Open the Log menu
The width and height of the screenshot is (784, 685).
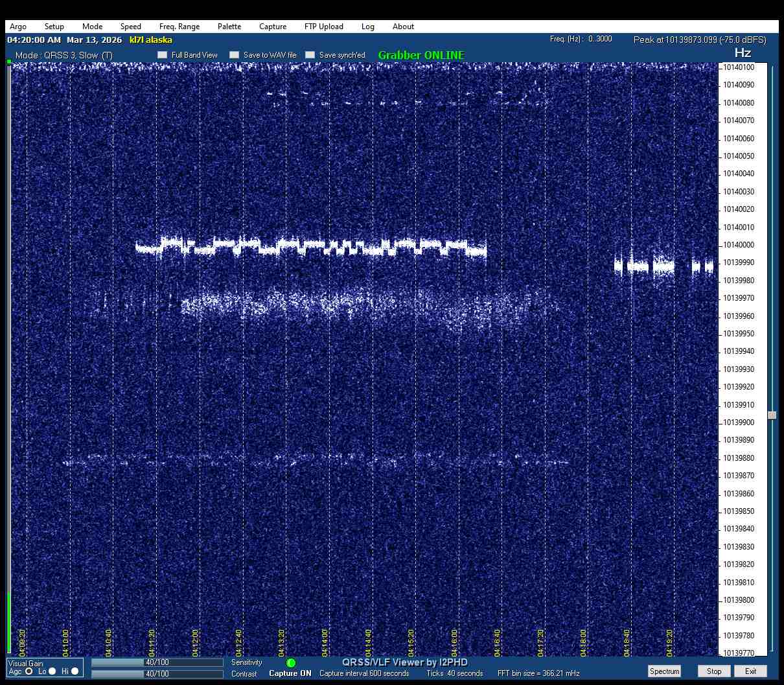click(x=368, y=27)
